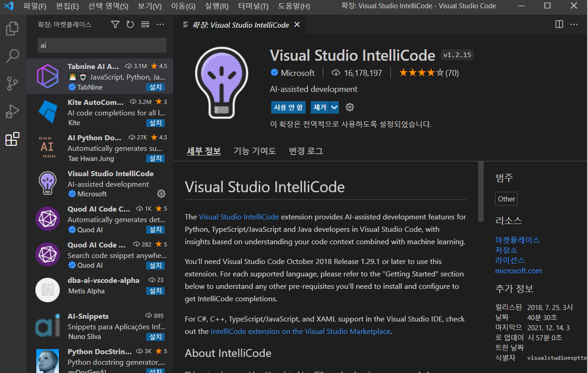588x373 pixels.
Task: Install the Kite AutoComplete extension
Action: pyautogui.click(x=155, y=123)
